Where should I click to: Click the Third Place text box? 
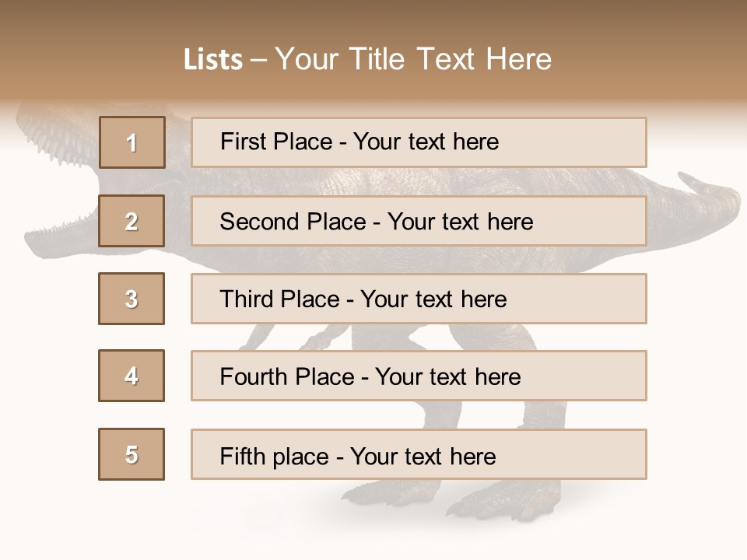(x=419, y=299)
